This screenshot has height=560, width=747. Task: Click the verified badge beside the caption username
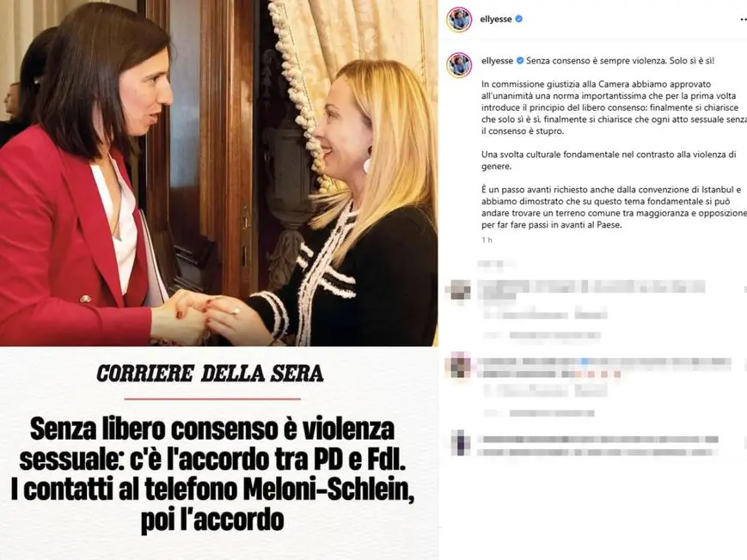coord(520,60)
